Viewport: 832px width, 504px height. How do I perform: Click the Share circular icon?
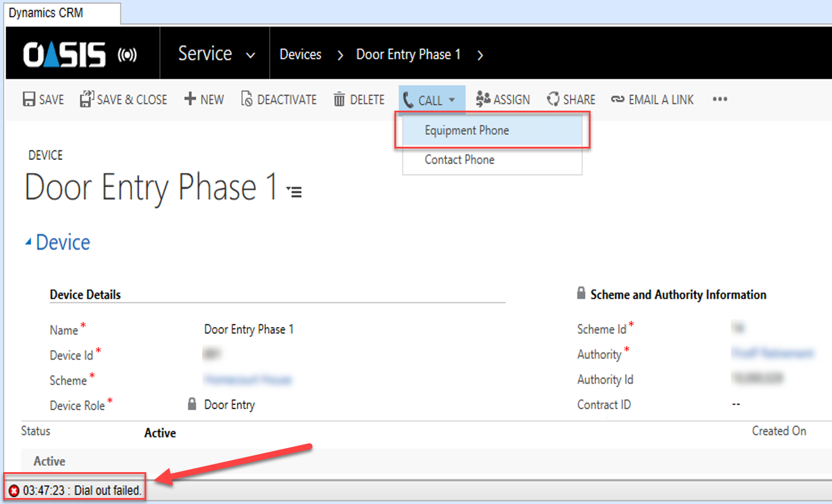click(553, 99)
